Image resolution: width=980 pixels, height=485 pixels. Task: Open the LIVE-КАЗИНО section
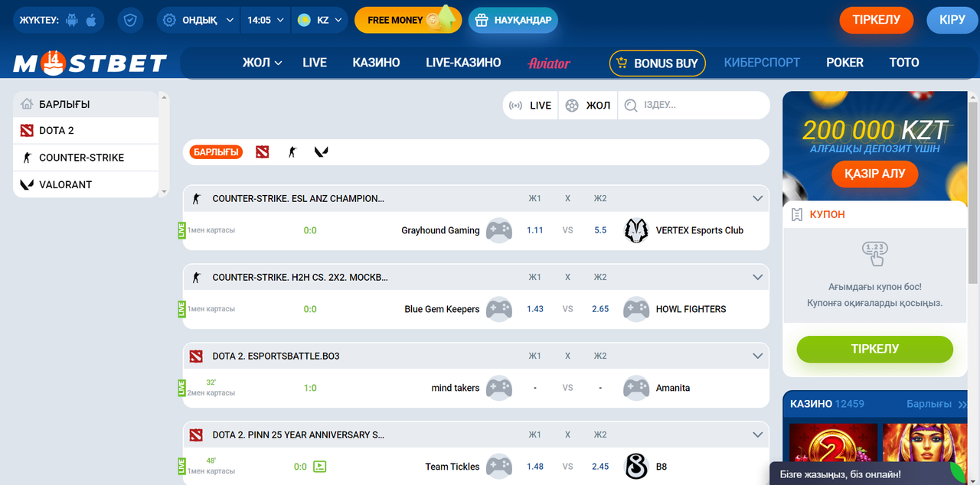click(463, 63)
